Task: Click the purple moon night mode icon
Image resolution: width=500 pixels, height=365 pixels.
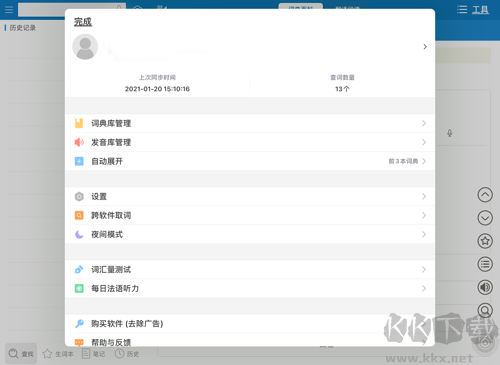Action: 79,234
